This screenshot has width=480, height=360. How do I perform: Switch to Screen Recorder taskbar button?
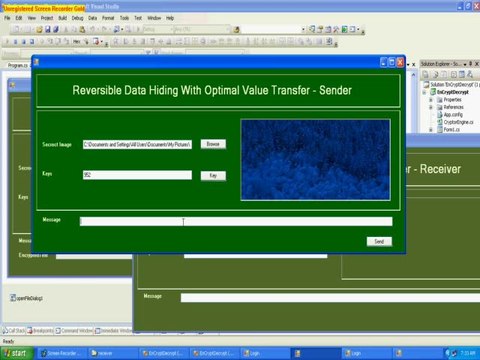coord(61,353)
